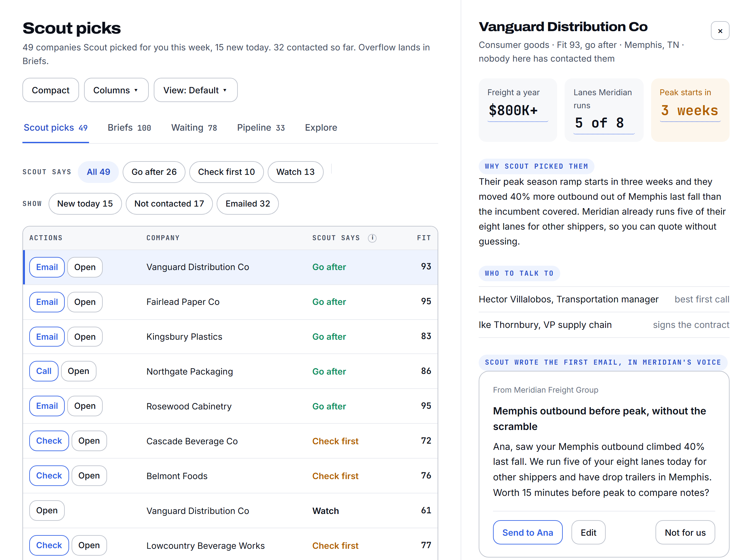Filter by Check first 10

226,172
